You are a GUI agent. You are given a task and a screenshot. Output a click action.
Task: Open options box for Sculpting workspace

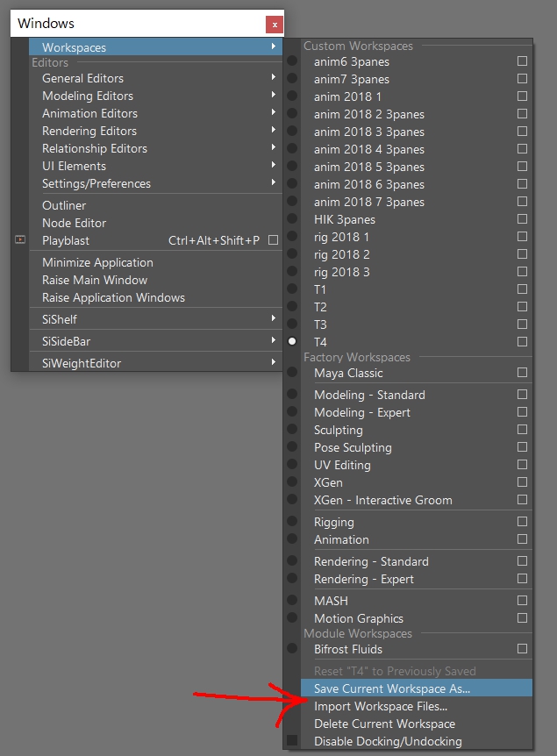(522, 430)
